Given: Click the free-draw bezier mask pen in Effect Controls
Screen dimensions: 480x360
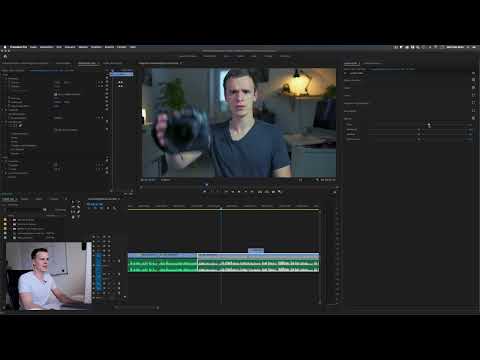Looking at the screenshot, I should tap(20, 126).
